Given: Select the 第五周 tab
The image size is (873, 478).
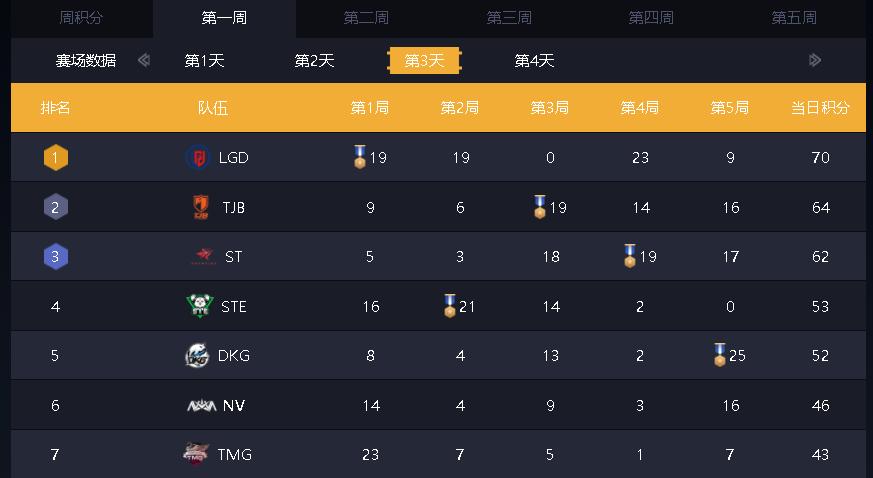Looking at the screenshot, I should pos(794,18).
